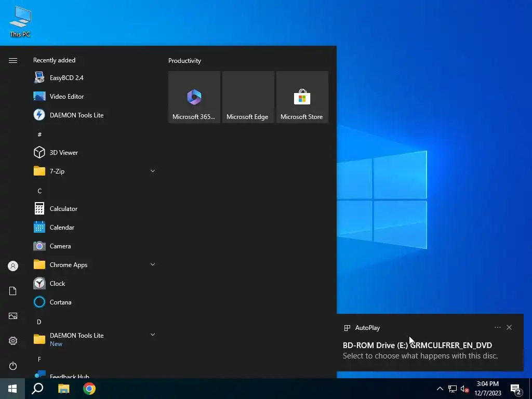Show hidden system tray icons
This screenshot has width=532, height=399.
440,389
